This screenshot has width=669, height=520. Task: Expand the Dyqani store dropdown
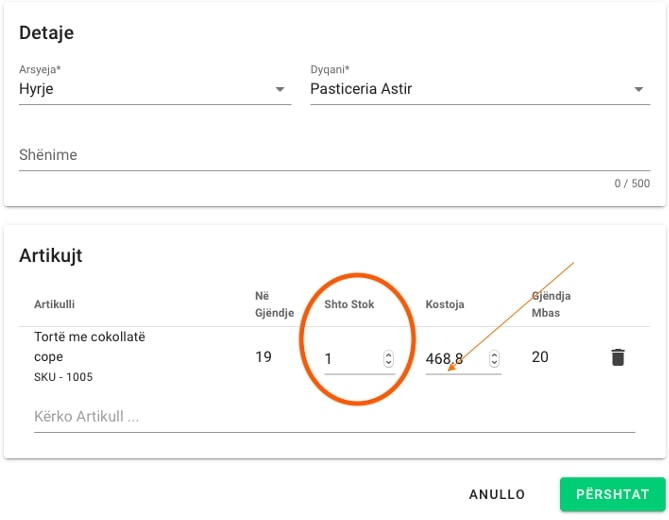(x=639, y=90)
